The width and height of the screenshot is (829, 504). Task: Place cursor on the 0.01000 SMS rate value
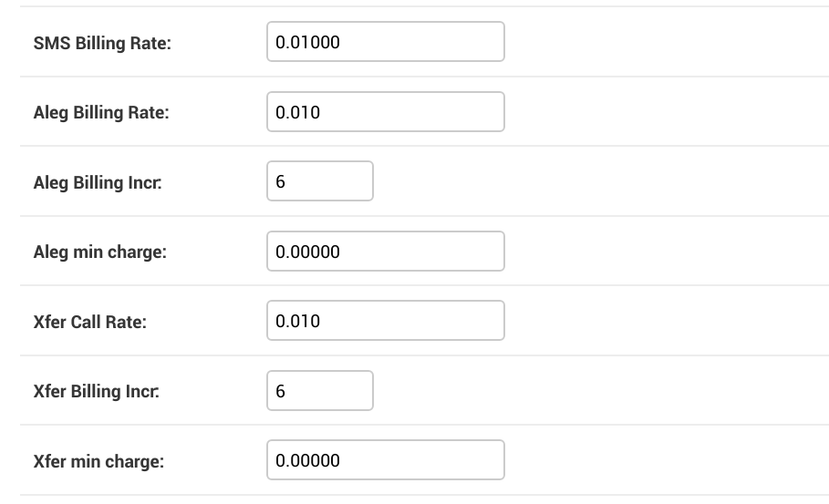[307, 42]
